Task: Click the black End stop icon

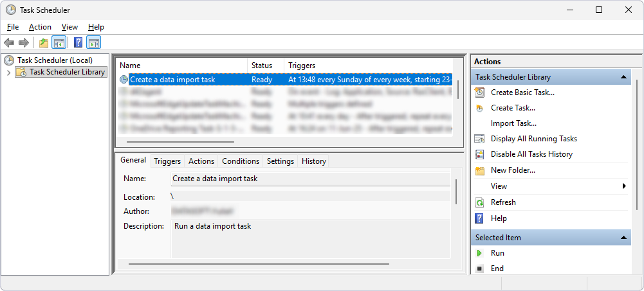Action: [x=479, y=269]
